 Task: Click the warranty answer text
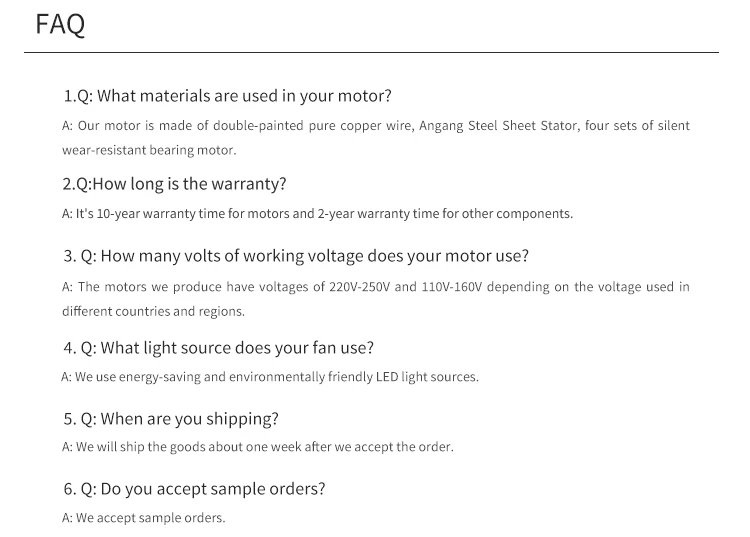(x=317, y=213)
